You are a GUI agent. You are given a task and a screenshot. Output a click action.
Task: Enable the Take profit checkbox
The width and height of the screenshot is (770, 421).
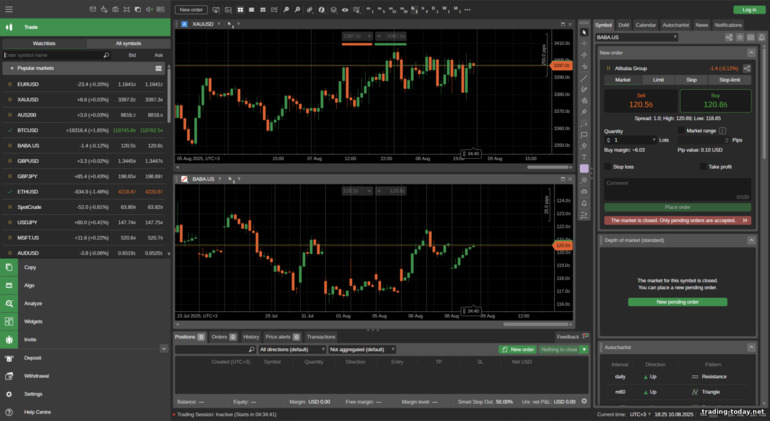703,167
